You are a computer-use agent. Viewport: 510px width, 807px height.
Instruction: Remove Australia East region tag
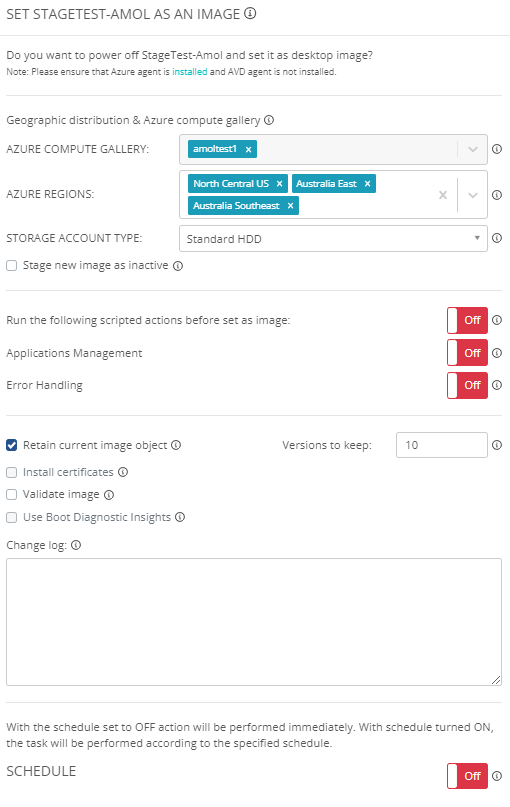click(x=367, y=184)
